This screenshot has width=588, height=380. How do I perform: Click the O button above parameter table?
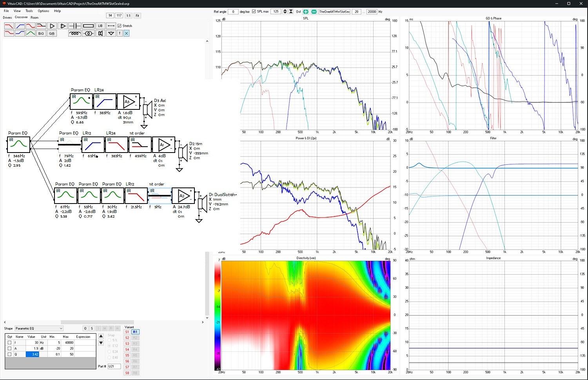tap(85, 328)
